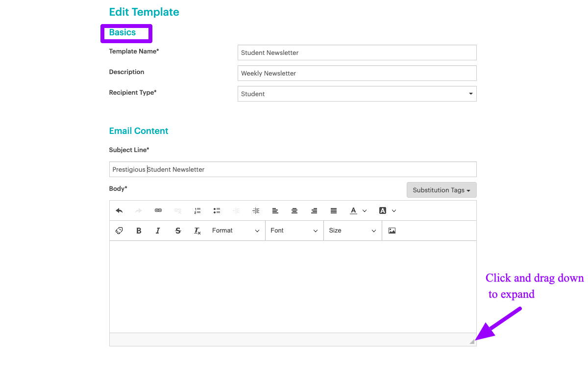Toggle strikethrough formatting
Image resolution: width=588 pixels, height=366 pixels.
(178, 231)
